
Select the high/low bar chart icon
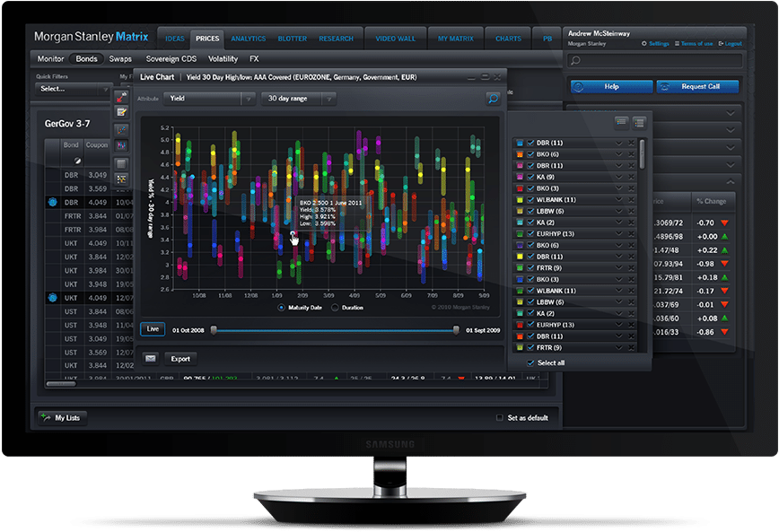121,145
